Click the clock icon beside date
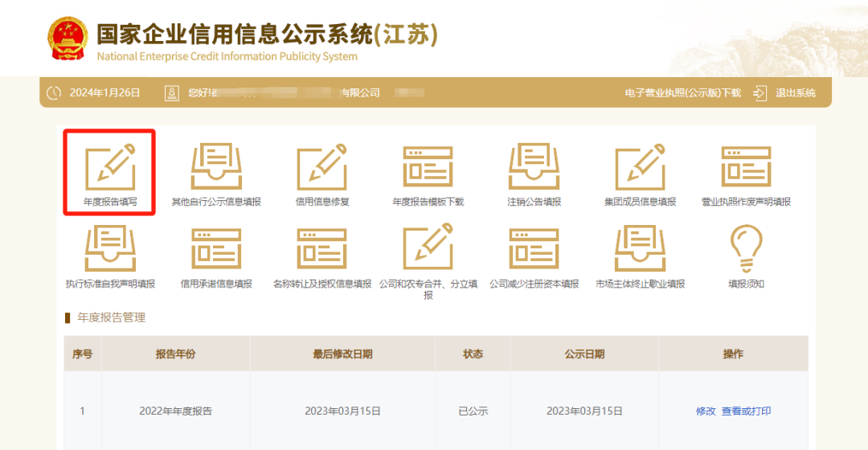Image resolution: width=868 pixels, height=450 pixels. [x=54, y=93]
